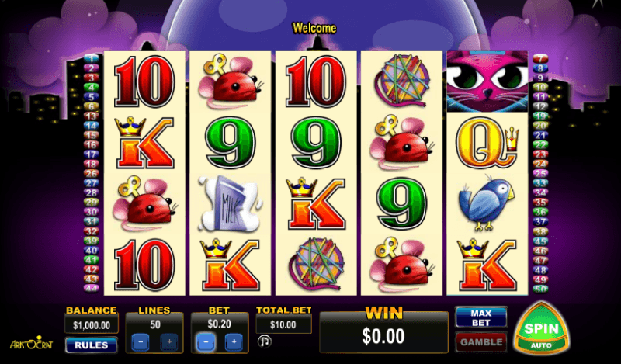Click the milk carton symbol
This screenshot has width=621, height=364.
[231, 204]
